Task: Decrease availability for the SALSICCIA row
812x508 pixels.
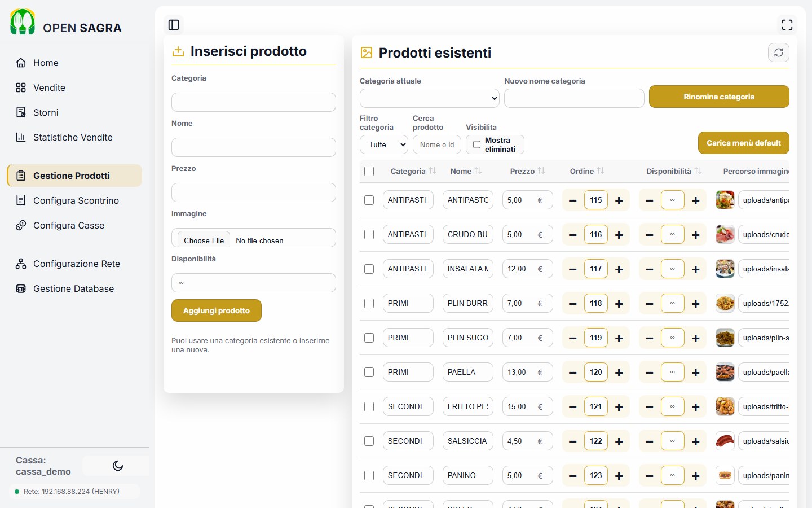Action: [650, 441]
